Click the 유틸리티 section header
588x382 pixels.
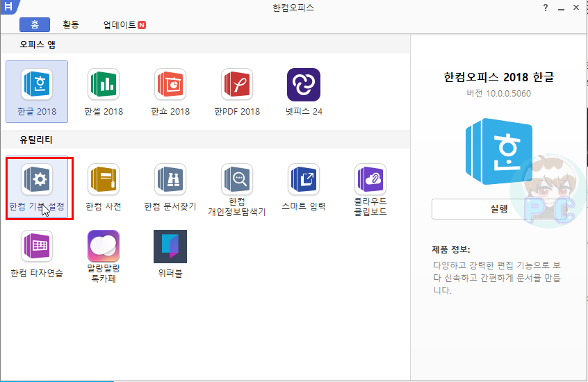(36, 140)
